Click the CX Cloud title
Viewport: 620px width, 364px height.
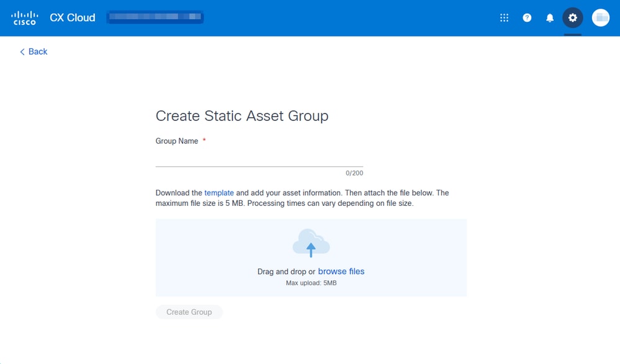[73, 18]
